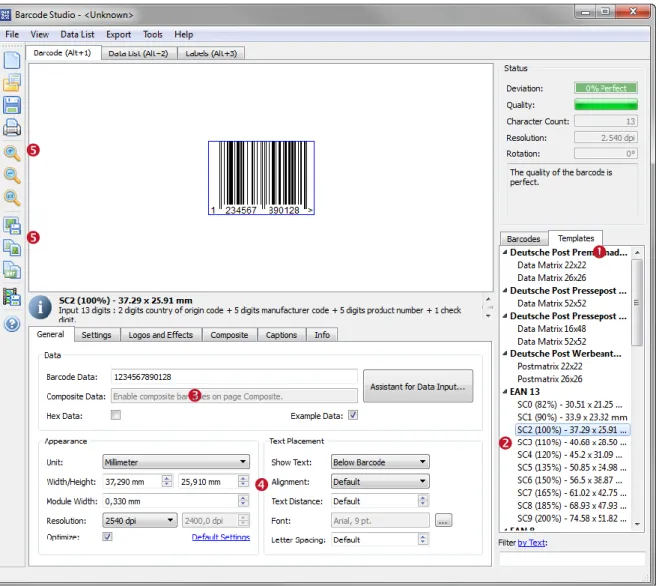The image size is (659, 586).
Task: Open the Help menu
Action: click(x=184, y=34)
